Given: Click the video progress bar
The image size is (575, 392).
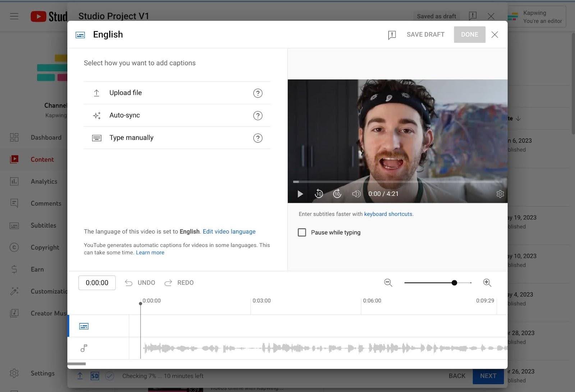Looking at the screenshot, I should coord(397,182).
